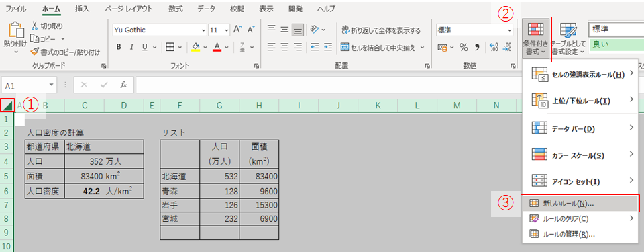
Task: Switch to the データ tab
Action: (x=206, y=9)
